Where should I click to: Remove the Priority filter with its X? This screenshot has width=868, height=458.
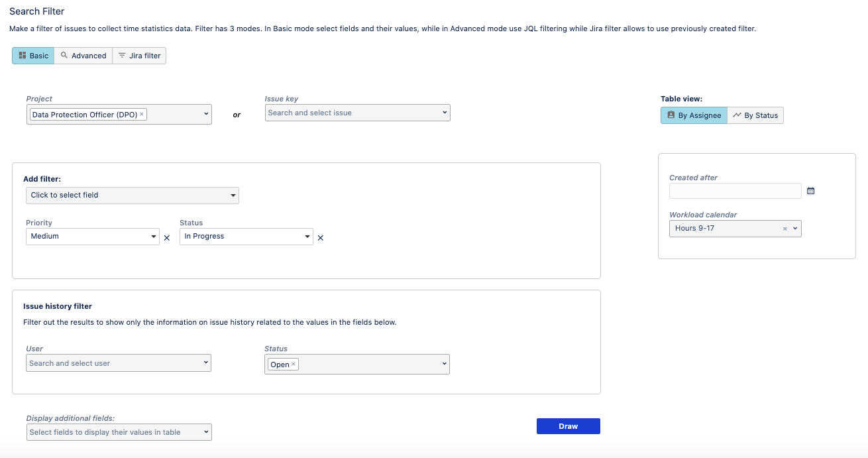(167, 238)
